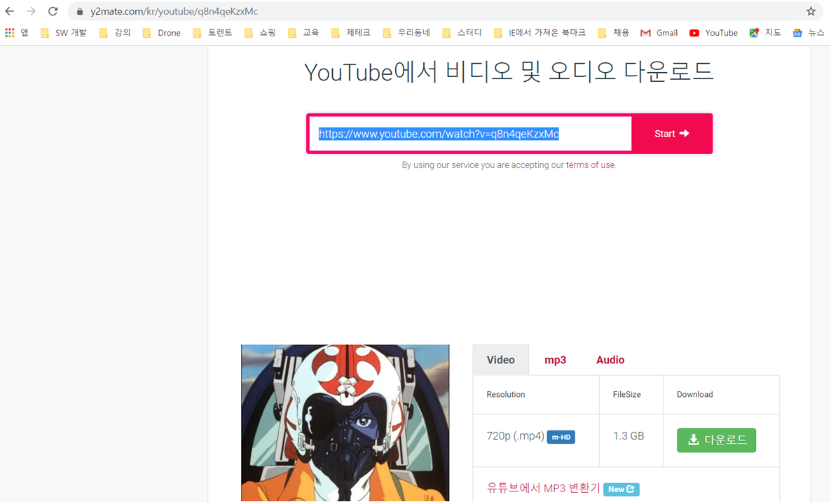Image resolution: width=831 pixels, height=504 pixels.
Task: Reload the page with the refresh icon
Action: pos(53,11)
